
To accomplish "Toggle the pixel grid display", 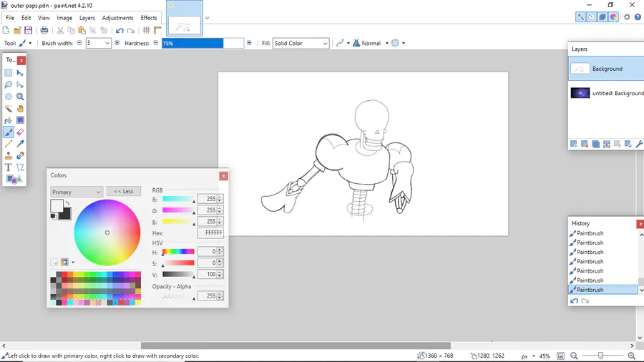I will (x=146, y=30).
